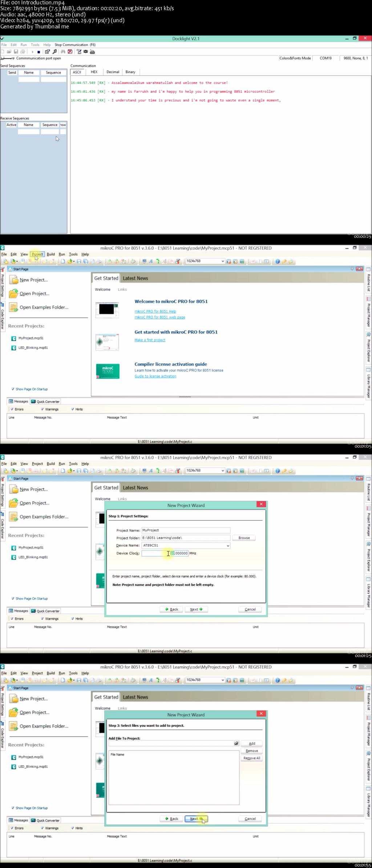Click the Print icon in Docklight toolbar
The width and height of the screenshot is (372, 868).
point(23,52)
